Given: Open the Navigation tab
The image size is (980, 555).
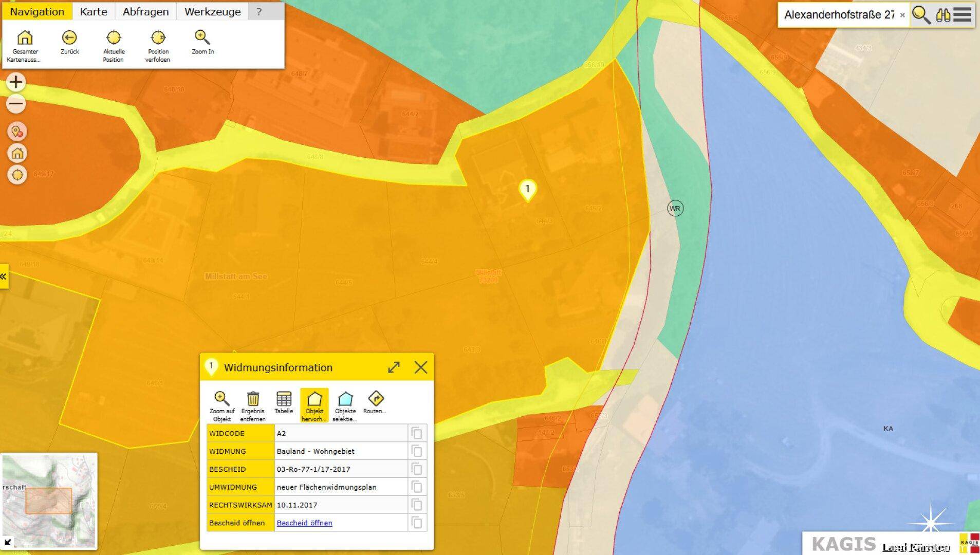Looking at the screenshot, I should point(37,11).
